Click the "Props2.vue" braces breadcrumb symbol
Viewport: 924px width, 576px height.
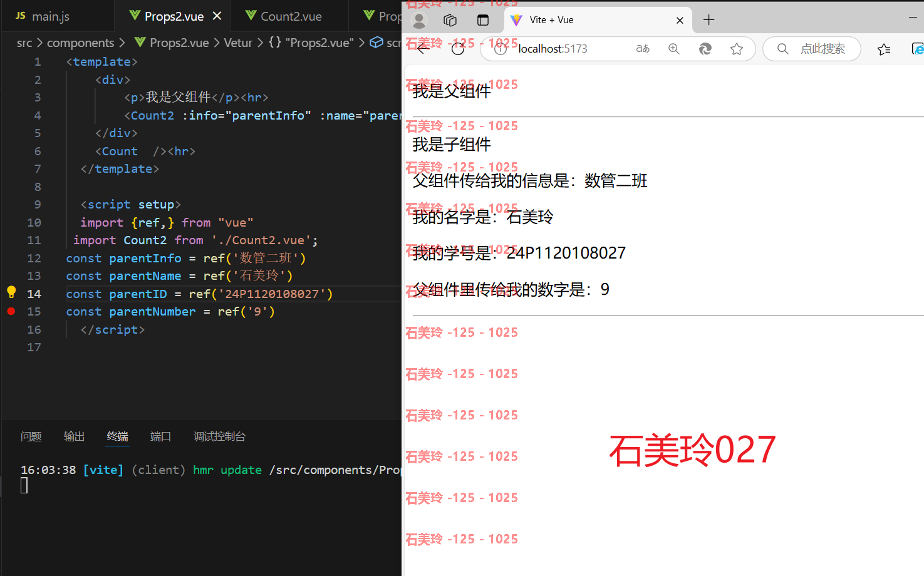(311, 43)
